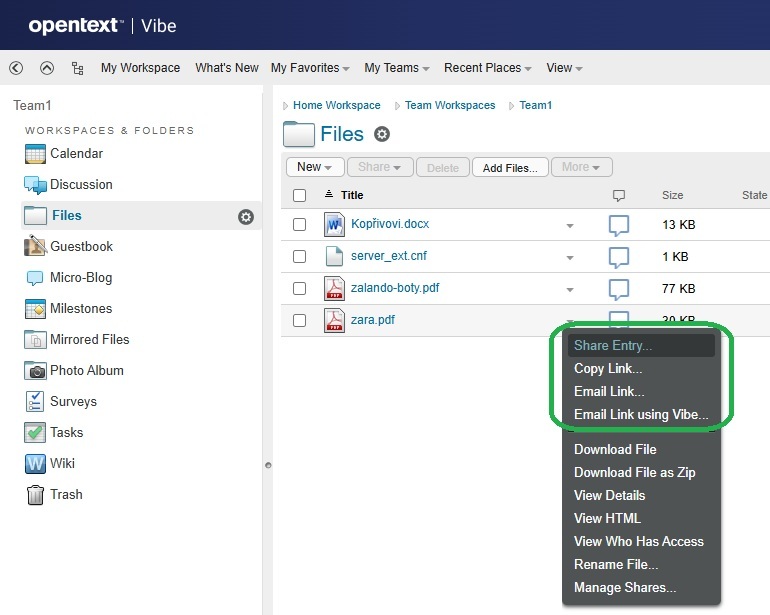Click the Tasks checkmark icon

tap(35, 432)
